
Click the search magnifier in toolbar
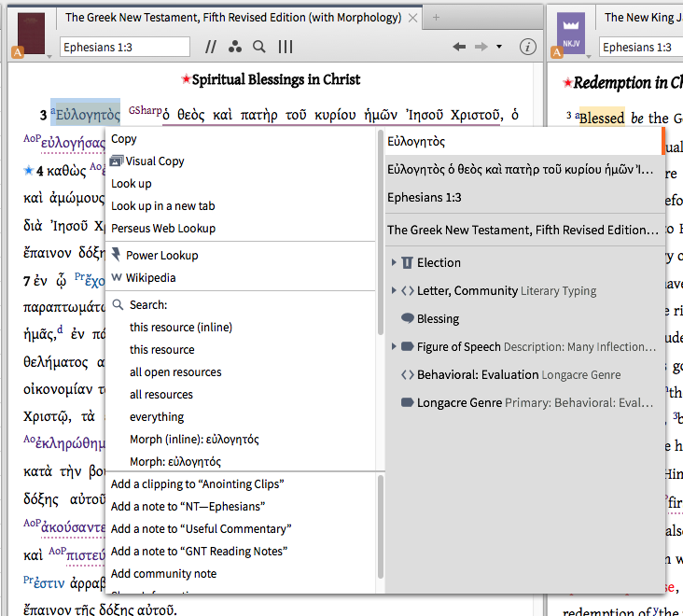259,47
